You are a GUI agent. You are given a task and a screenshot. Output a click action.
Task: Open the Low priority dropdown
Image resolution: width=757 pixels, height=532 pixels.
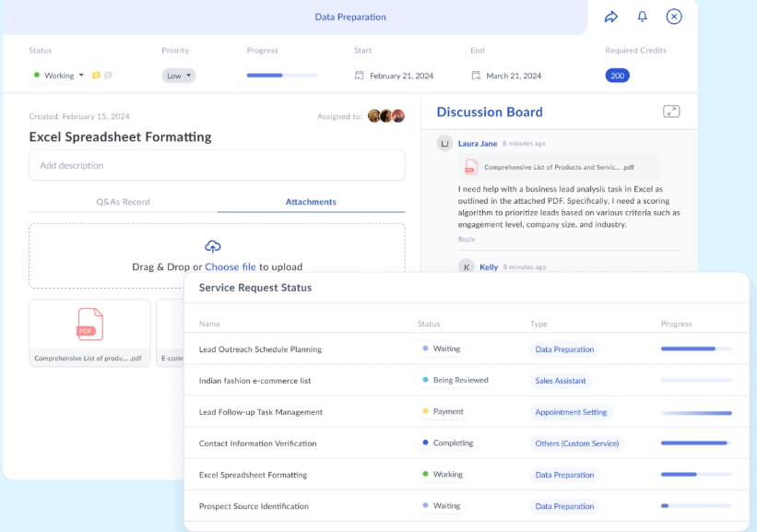(x=179, y=76)
